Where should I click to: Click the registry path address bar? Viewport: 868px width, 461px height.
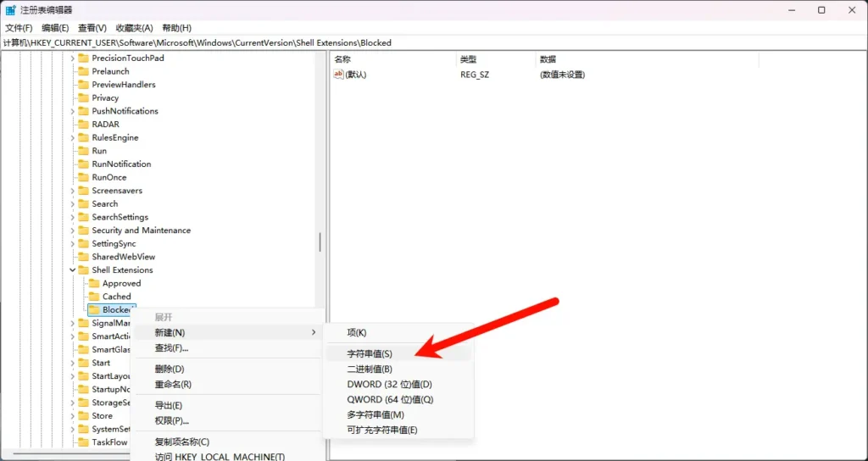[x=434, y=42]
